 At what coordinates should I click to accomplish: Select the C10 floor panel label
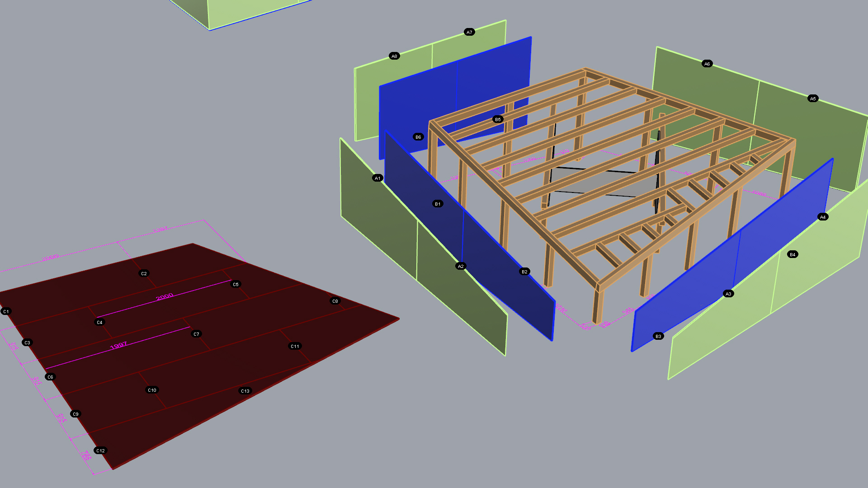tap(152, 390)
